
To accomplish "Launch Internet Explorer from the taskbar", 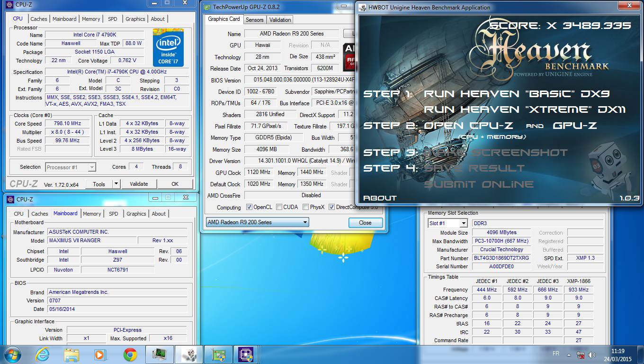I will click(x=42, y=355).
